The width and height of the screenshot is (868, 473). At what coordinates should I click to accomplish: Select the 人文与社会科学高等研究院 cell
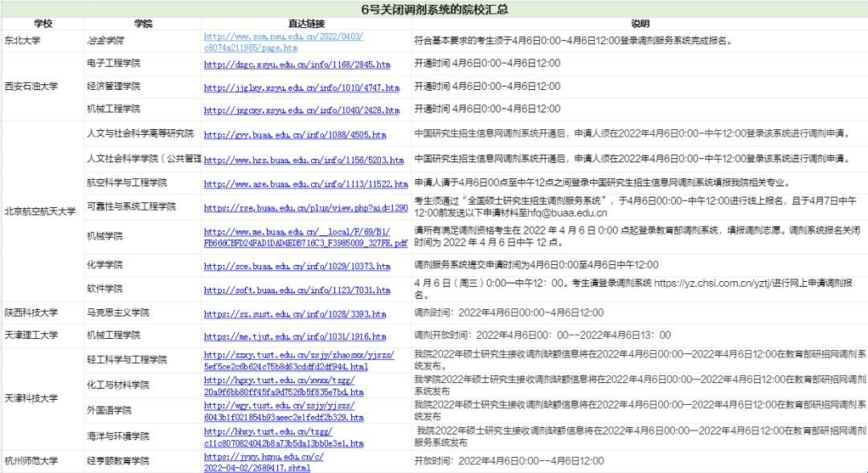[x=143, y=134]
